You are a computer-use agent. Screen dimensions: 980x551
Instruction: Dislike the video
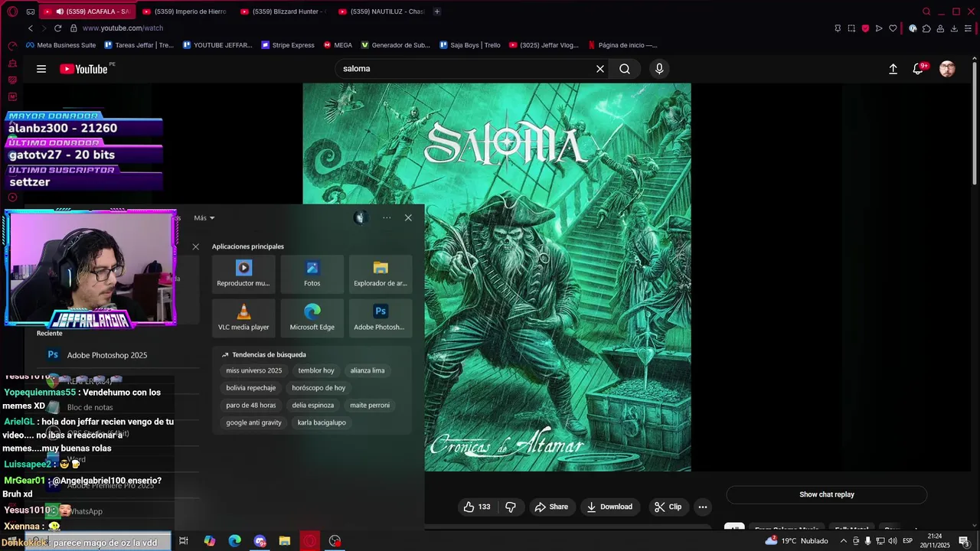tap(511, 507)
